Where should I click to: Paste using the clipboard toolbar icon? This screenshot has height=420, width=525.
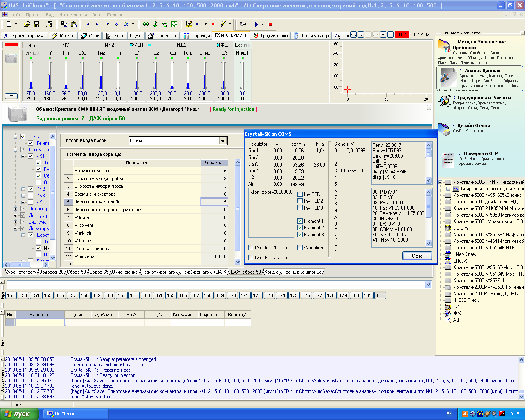click(73, 24)
